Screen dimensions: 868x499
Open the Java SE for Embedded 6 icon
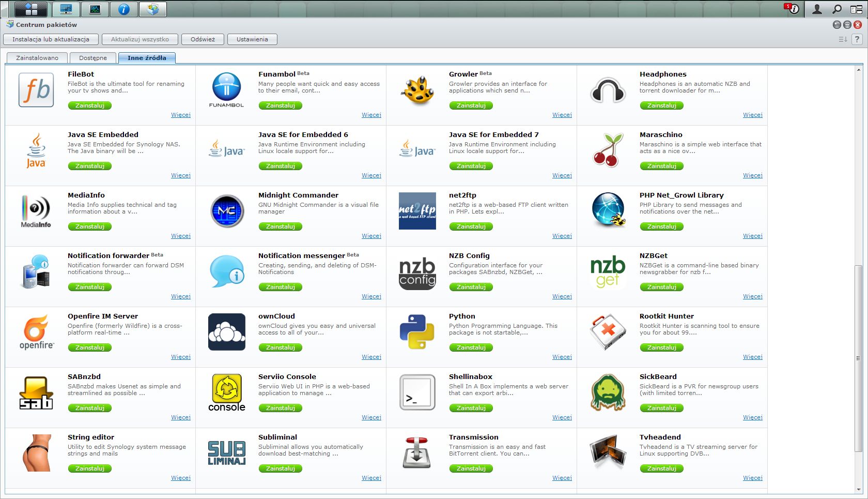(227, 148)
